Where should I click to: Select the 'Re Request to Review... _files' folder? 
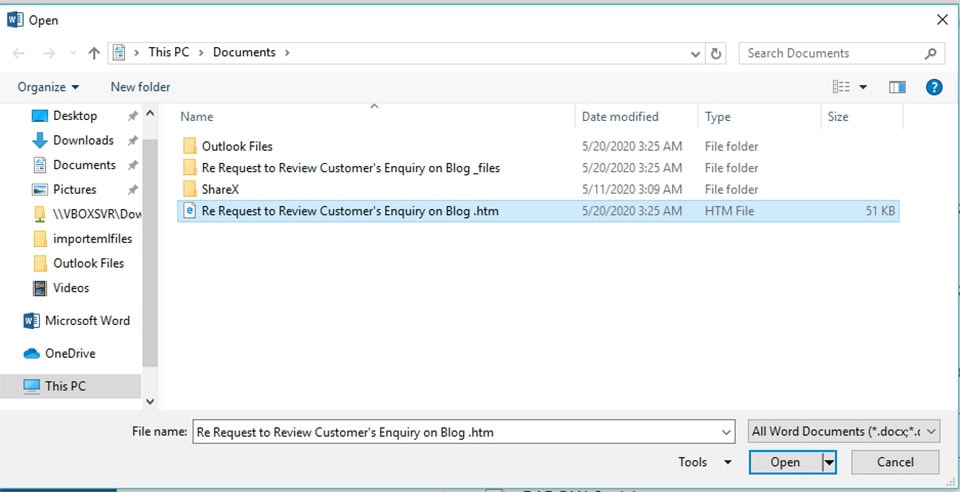tap(342, 168)
